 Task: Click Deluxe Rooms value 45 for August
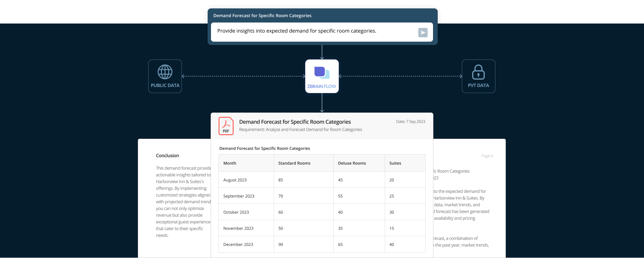tap(340, 180)
